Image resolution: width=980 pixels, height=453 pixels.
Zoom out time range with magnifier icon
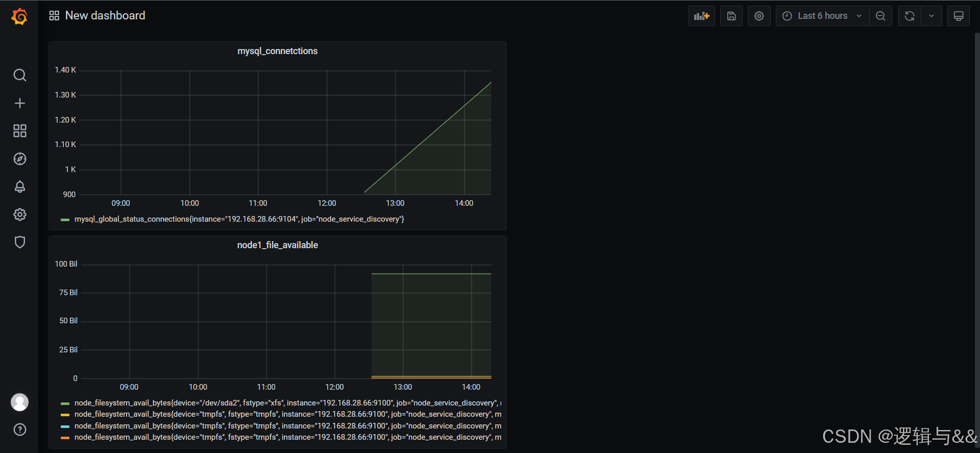click(x=880, y=16)
